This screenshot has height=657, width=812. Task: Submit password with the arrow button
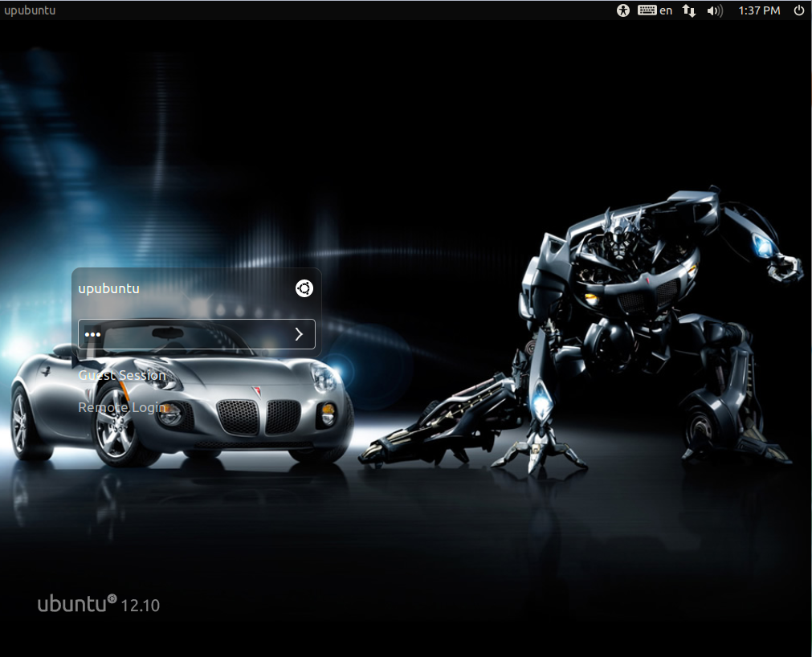coord(299,334)
